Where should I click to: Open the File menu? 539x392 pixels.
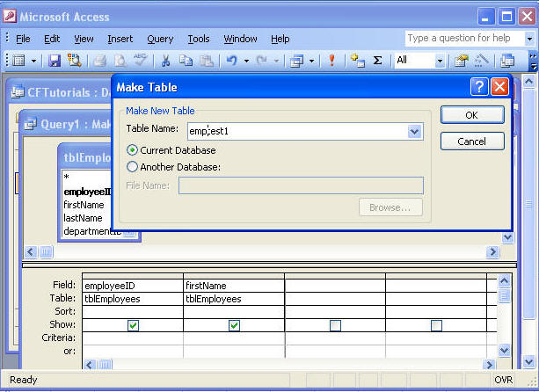[23, 39]
